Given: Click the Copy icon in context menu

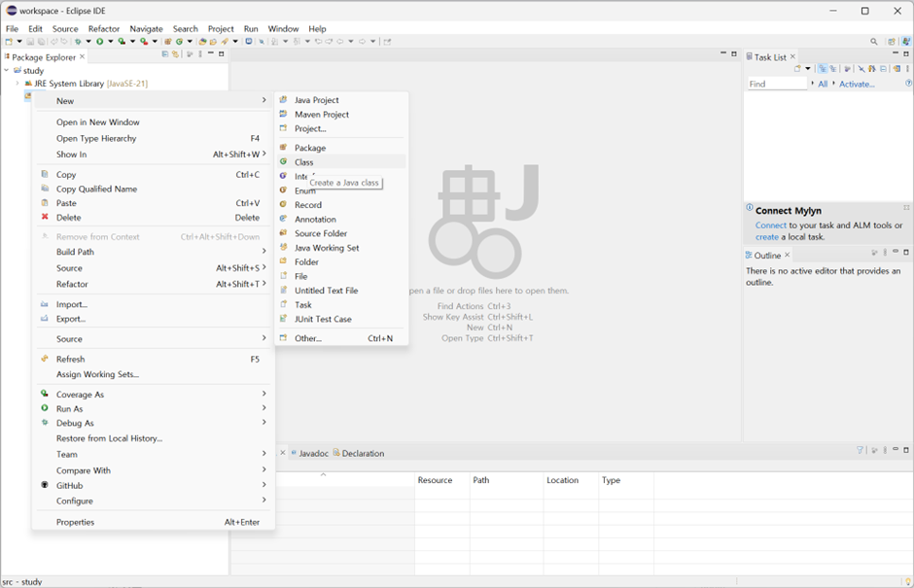Looking at the screenshot, I should click(45, 174).
